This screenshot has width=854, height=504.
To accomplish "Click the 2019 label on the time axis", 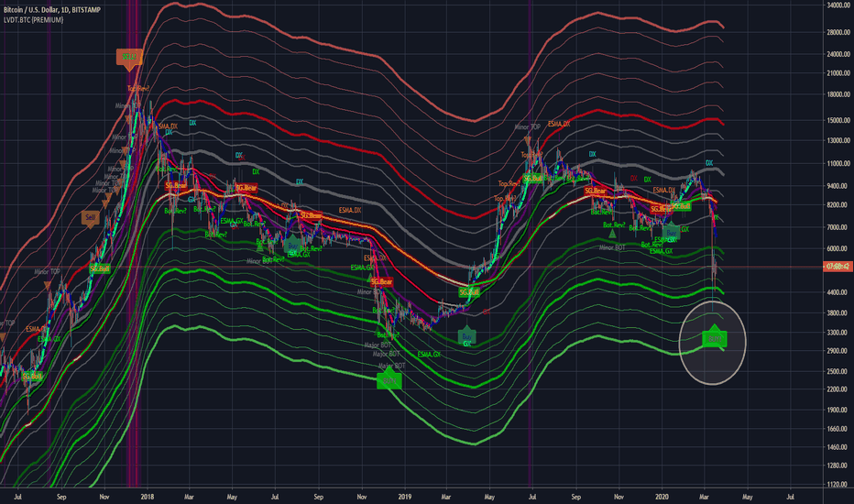I will pos(405,497).
